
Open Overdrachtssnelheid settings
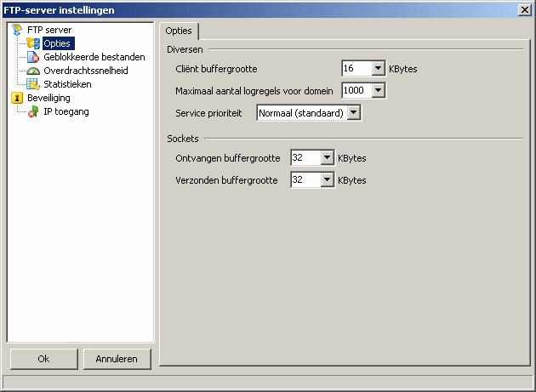pos(86,71)
